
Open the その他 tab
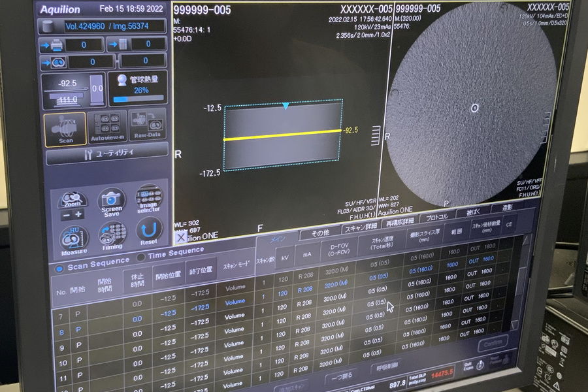(320, 233)
